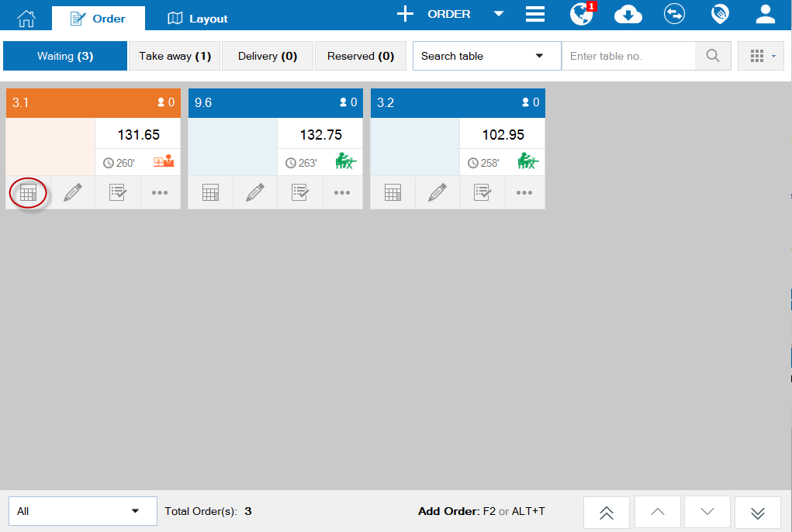
Task: Open the Search table dropdown
Action: 487,56
